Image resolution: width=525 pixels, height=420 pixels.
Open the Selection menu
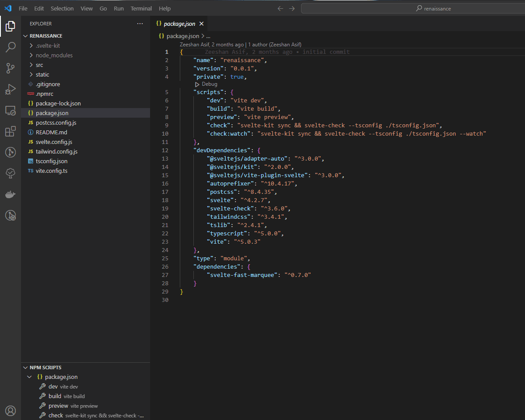62,9
